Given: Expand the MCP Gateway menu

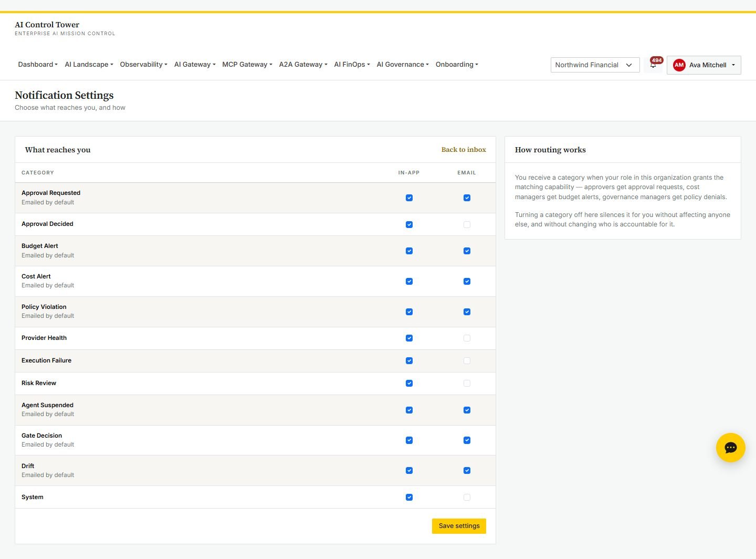Looking at the screenshot, I should pyautogui.click(x=247, y=65).
